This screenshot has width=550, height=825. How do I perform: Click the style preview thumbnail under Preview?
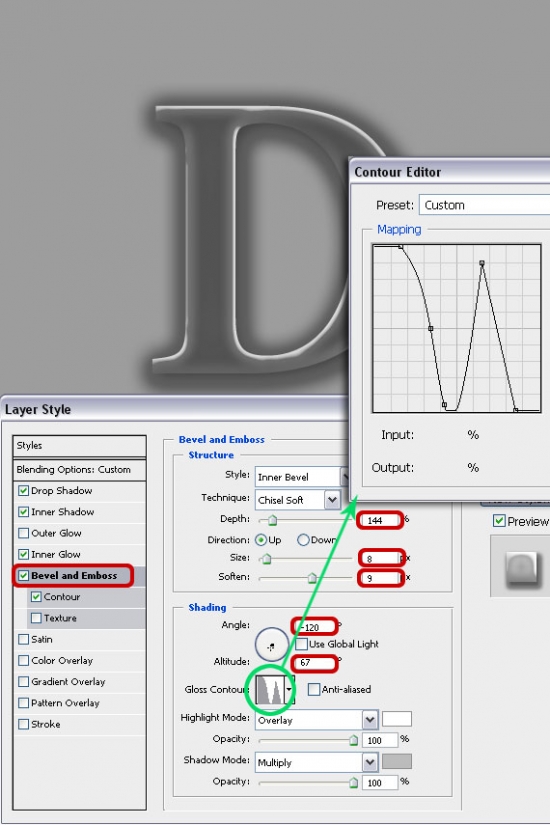coord(522,567)
